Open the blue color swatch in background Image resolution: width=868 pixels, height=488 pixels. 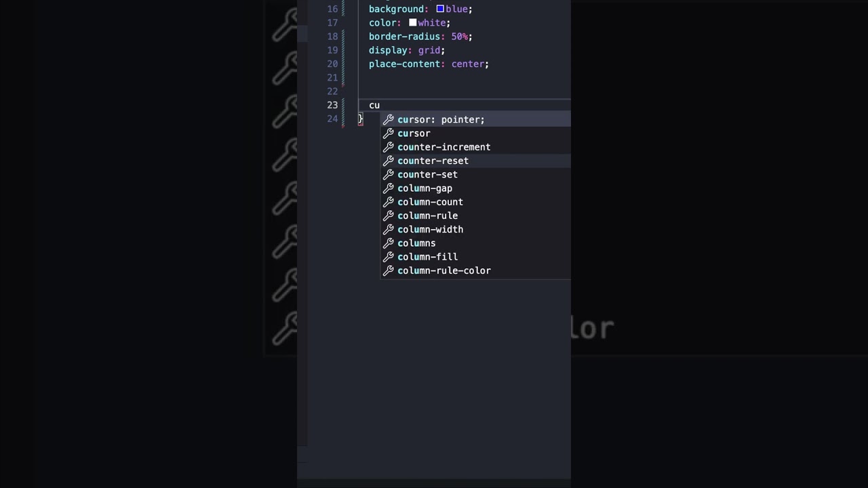440,9
